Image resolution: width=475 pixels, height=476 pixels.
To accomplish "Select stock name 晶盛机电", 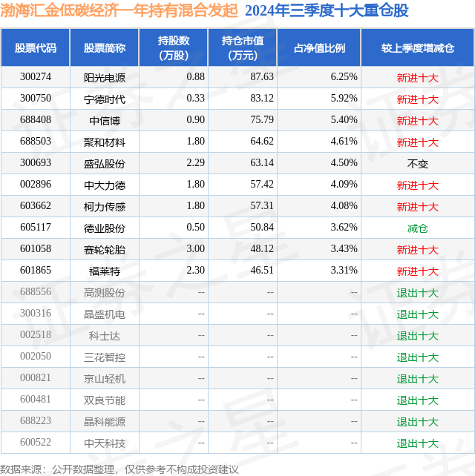I will point(105,315).
